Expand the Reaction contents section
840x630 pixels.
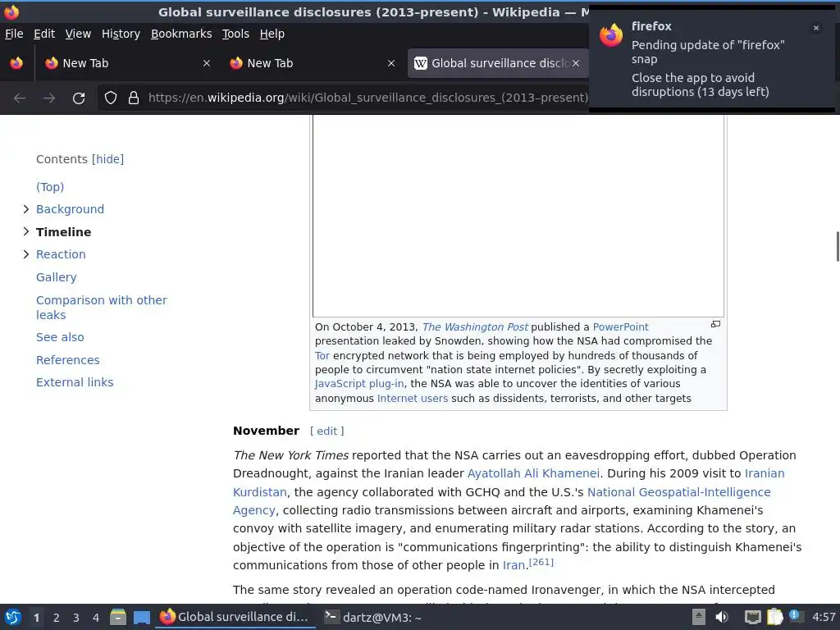[x=25, y=254]
